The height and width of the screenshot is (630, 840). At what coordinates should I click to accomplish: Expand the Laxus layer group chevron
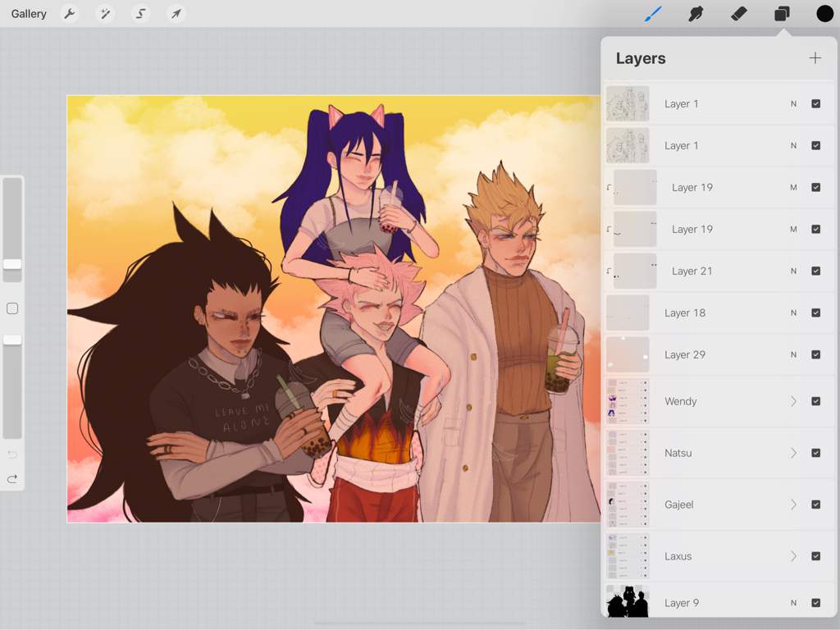(x=793, y=556)
